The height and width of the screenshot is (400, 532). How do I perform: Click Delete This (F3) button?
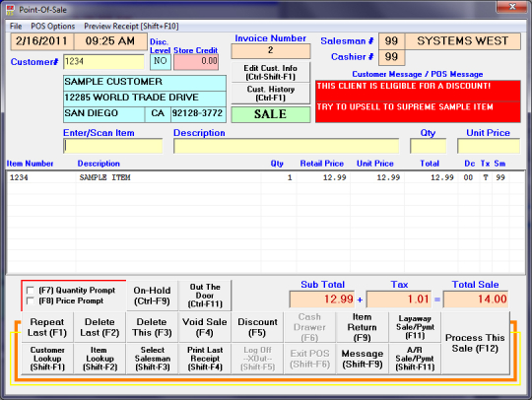click(152, 327)
